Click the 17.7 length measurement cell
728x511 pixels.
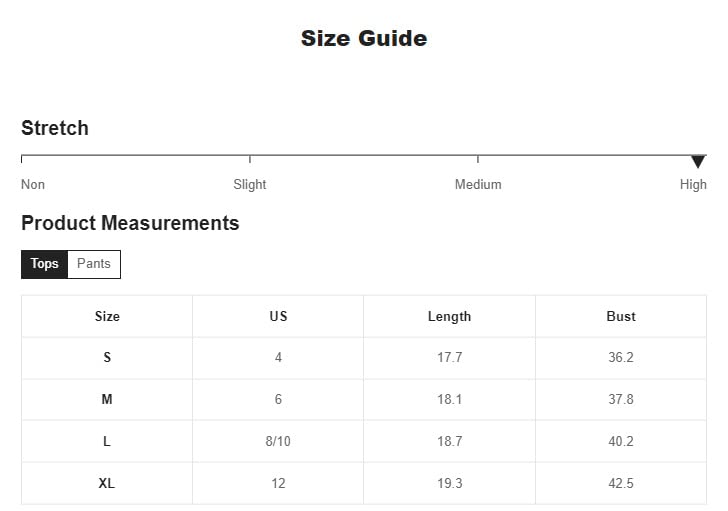click(449, 357)
